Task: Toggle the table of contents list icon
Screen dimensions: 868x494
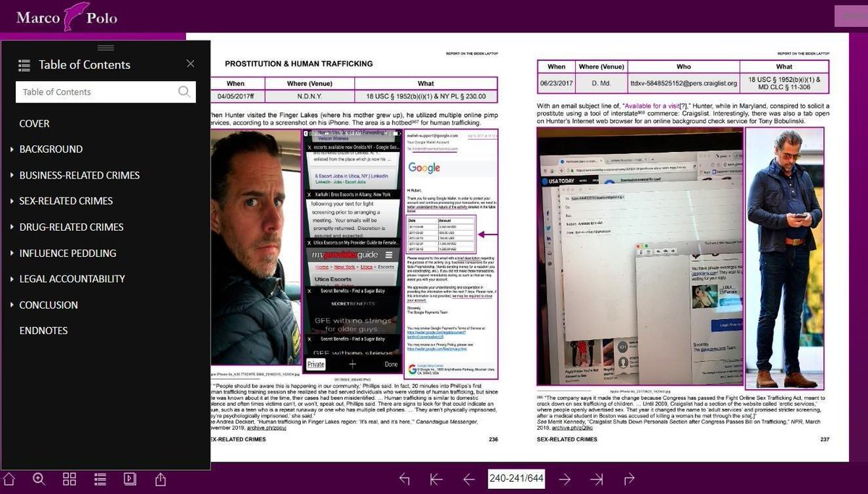Action: [x=100, y=479]
